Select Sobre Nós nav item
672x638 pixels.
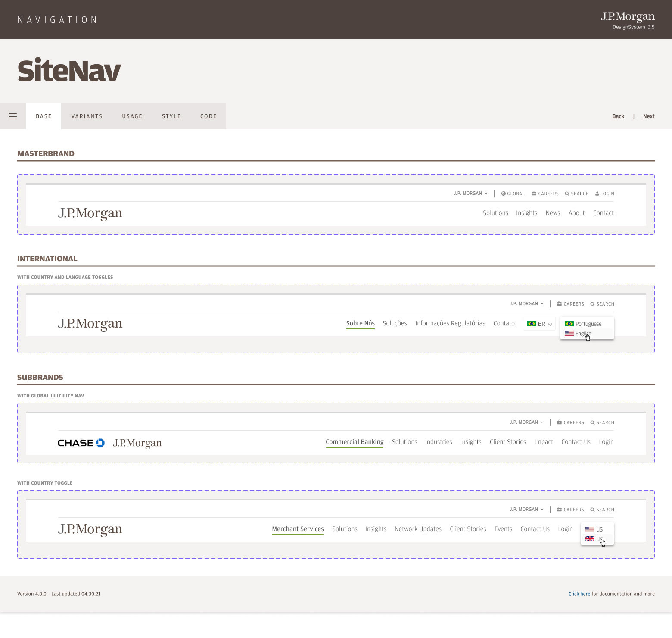tap(361, 323)
